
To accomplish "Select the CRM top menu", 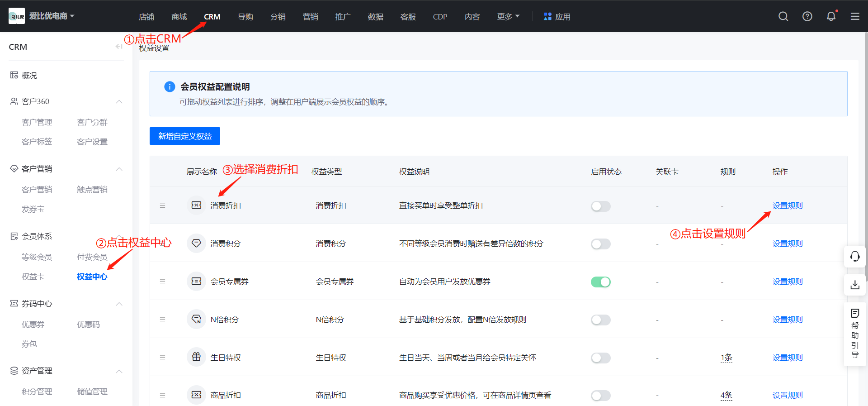I will tap(212, 17).
